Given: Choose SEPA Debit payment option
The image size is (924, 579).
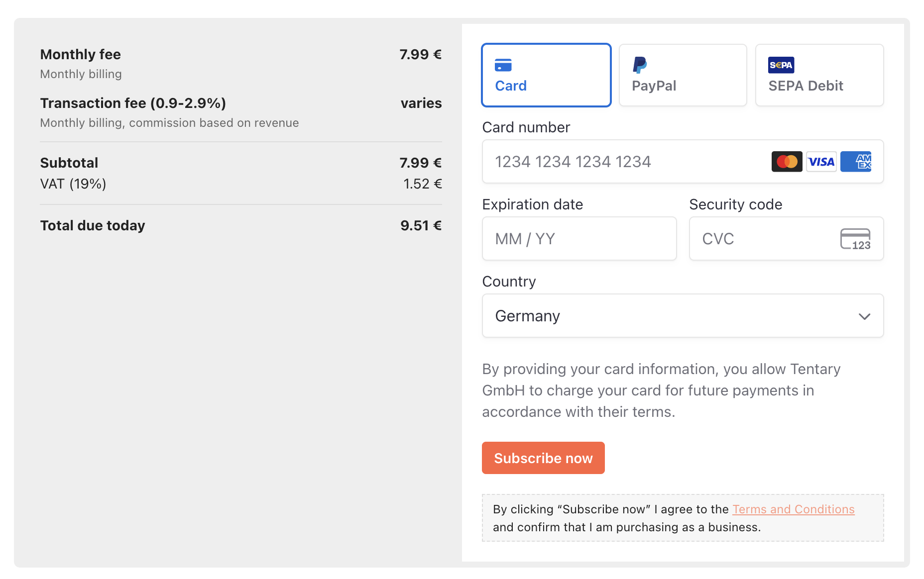Looking at the screenshot, I should click(819, 75).
